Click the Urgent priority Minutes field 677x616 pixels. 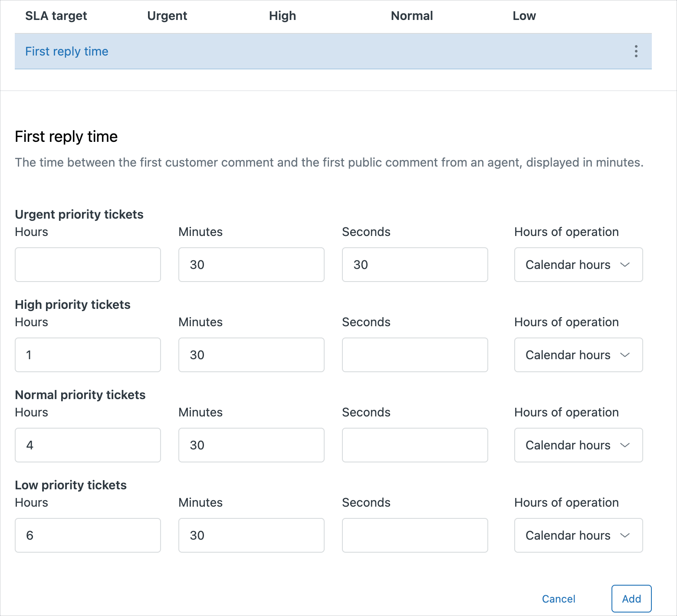tap(251, 265)
